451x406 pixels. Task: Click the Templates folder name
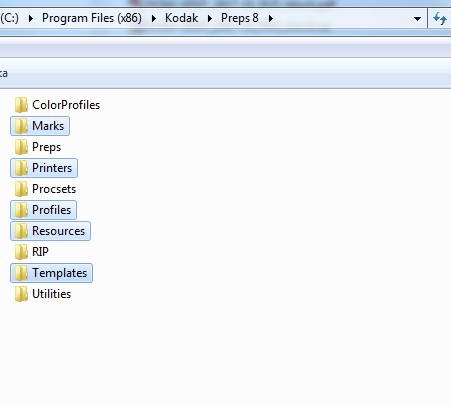point(60,273)
